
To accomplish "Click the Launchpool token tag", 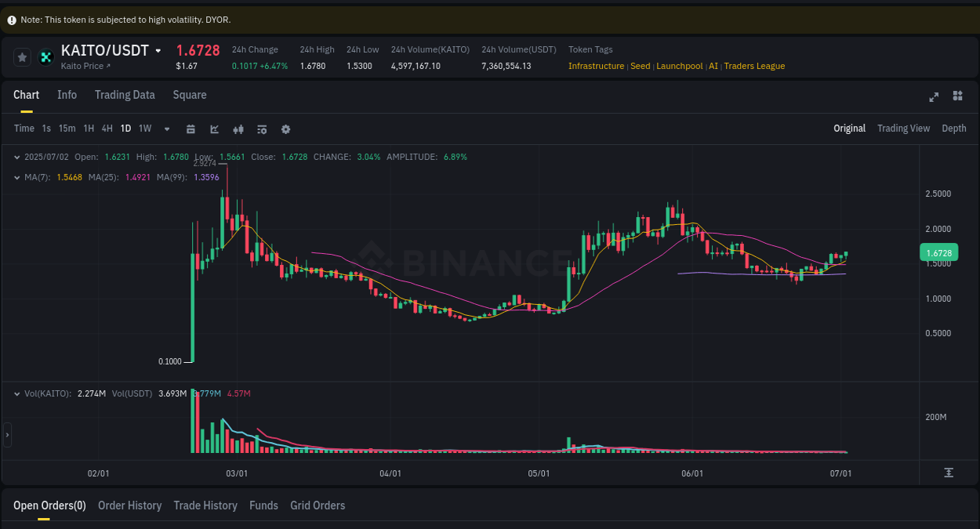I will tap(679, 66).
